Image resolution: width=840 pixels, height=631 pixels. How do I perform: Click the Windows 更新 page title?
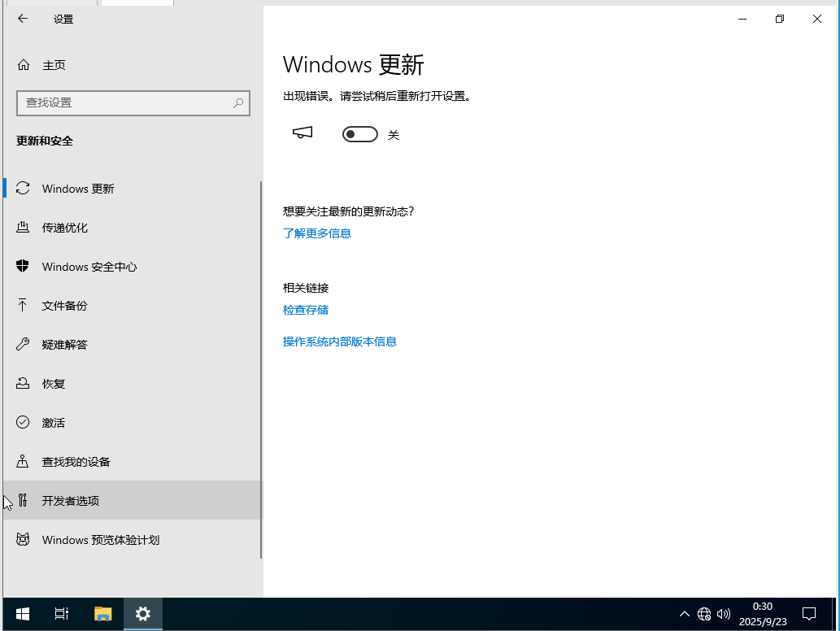(x=354, y=65)
